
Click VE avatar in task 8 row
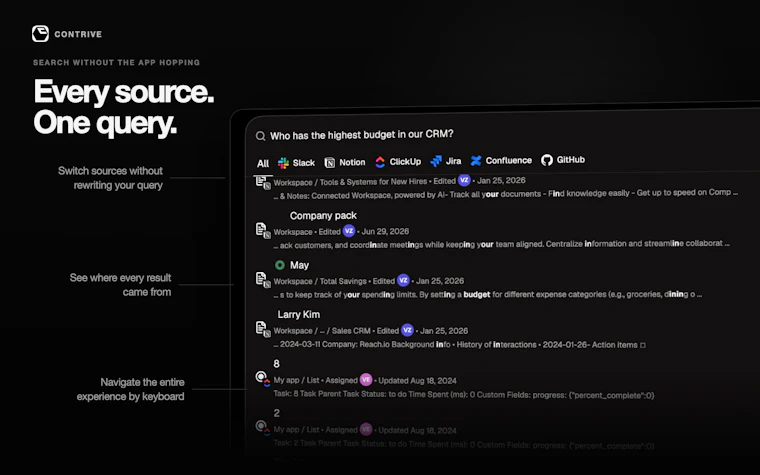366,380
